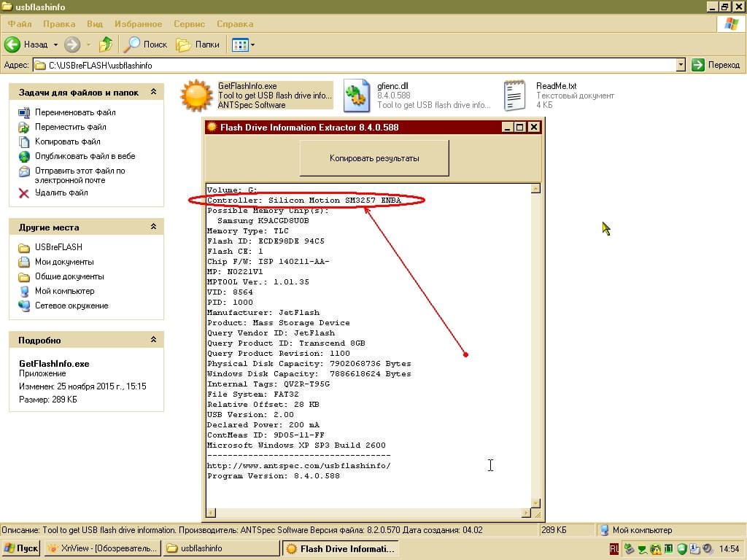This screenshot has height=560, width=747.
Task: Open the Справка menu
Action: pyautogui.click(x=235, y=24)
